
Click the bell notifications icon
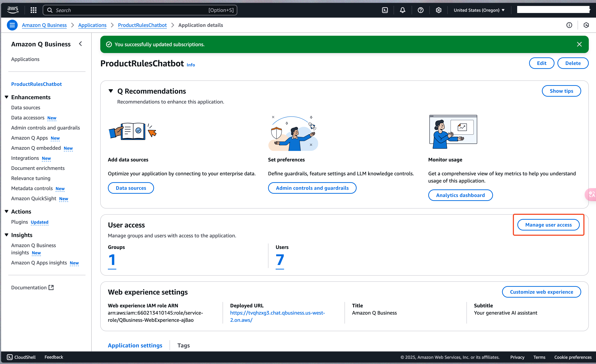click(402, 9)
